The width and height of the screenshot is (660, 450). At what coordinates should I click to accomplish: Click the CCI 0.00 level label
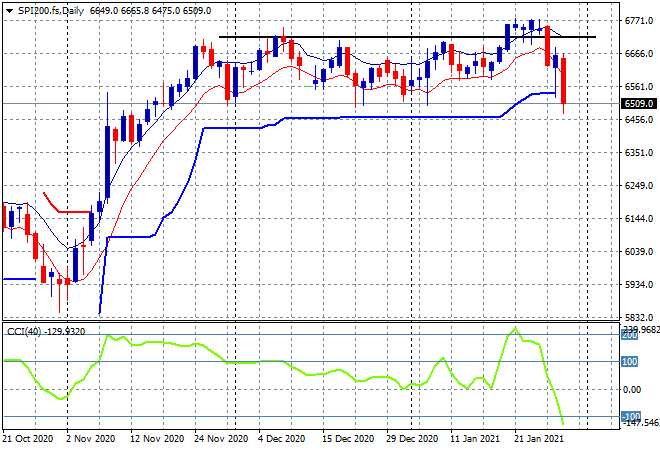[632, 390]
